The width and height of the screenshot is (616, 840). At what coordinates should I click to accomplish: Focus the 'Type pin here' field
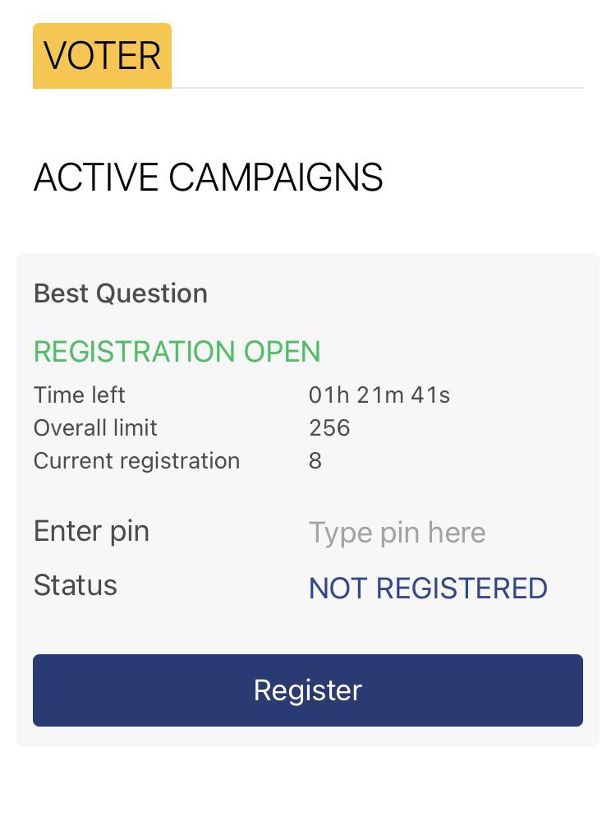click(397, 533)
